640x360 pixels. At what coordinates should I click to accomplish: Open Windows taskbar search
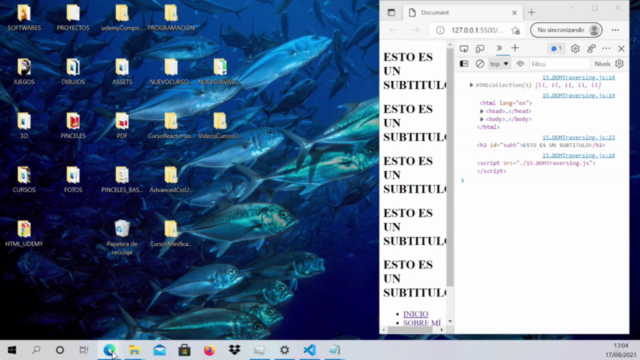[36, 350]
